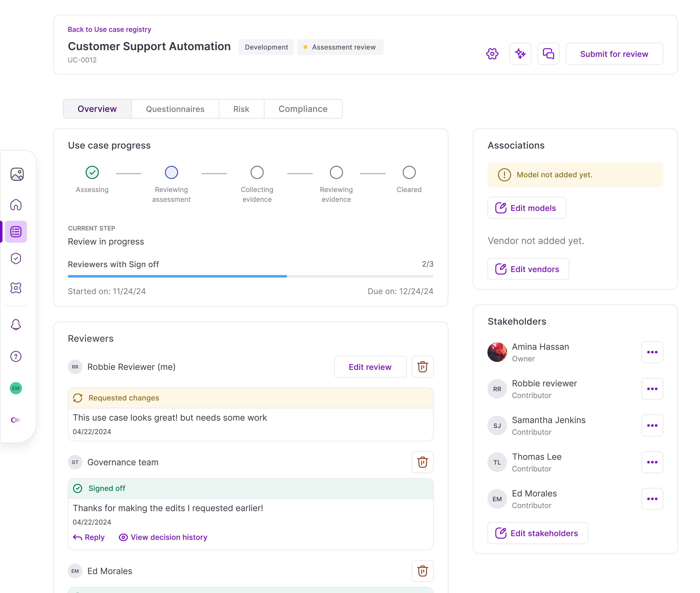The width and height of the screenshot is (700, 593).
Task: Delete Robbie Reviewer with trash icon
Action: tap(422, 367)
